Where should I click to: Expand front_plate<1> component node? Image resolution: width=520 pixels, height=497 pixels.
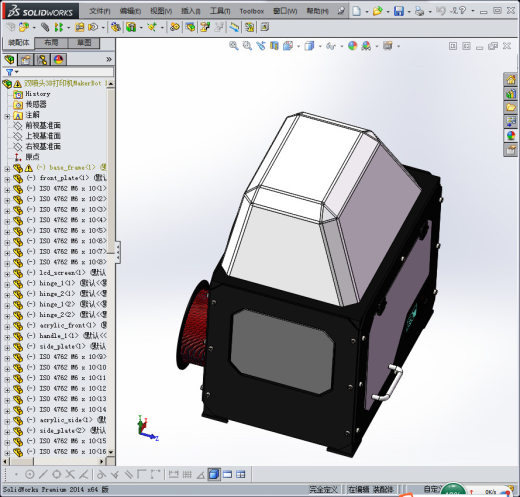click(x=7, y=179)
